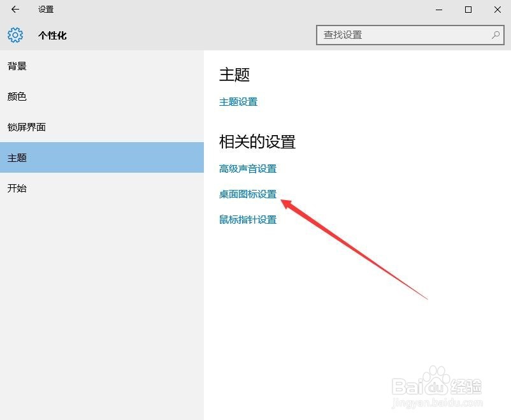Click the 主题 section heading
This screenshot has width=511, height=420.
235,75
